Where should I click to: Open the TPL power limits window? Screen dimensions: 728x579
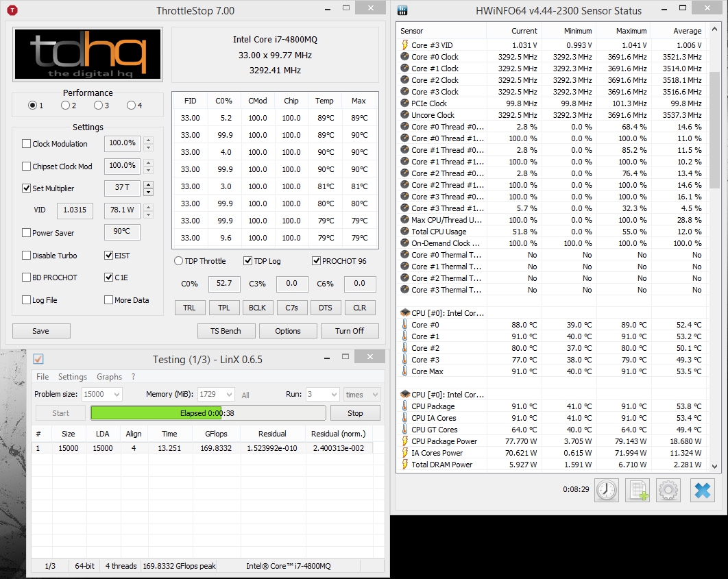point(223,308)
